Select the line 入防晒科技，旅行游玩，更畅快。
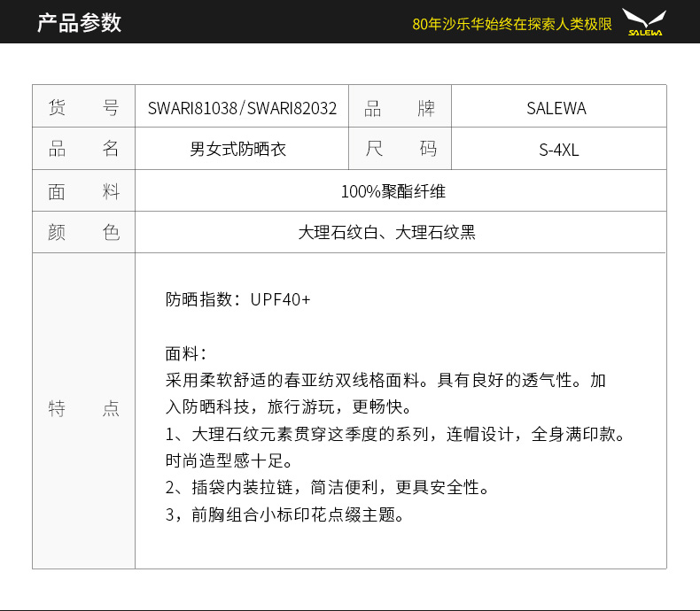This screenshot has height=611, width=700. pyautogui.click(x=289, y=407)
